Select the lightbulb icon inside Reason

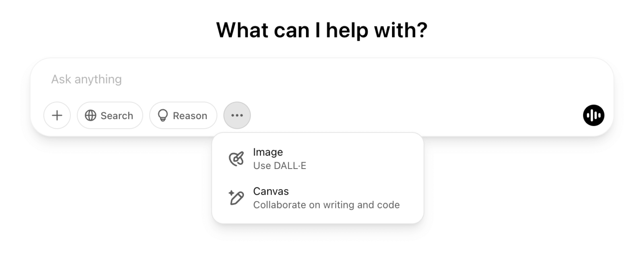click(x=164, y=115)
